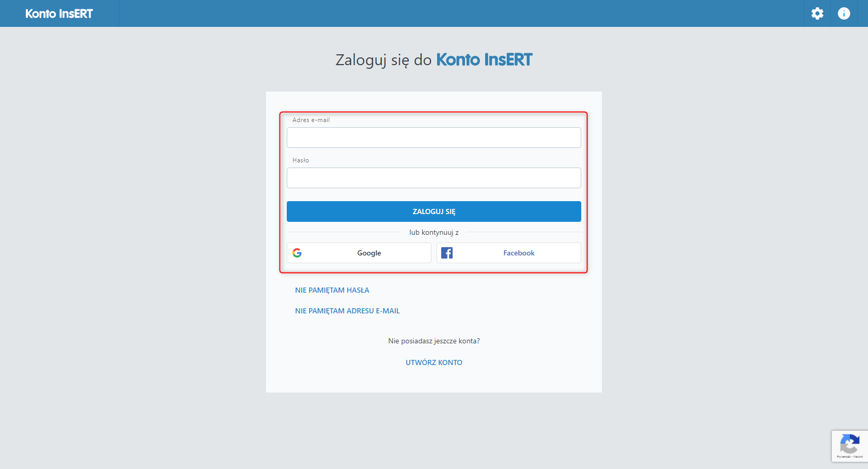The image size is (868, 469).
Task: Focus the Hasło password field
Action: coord(434,178)
